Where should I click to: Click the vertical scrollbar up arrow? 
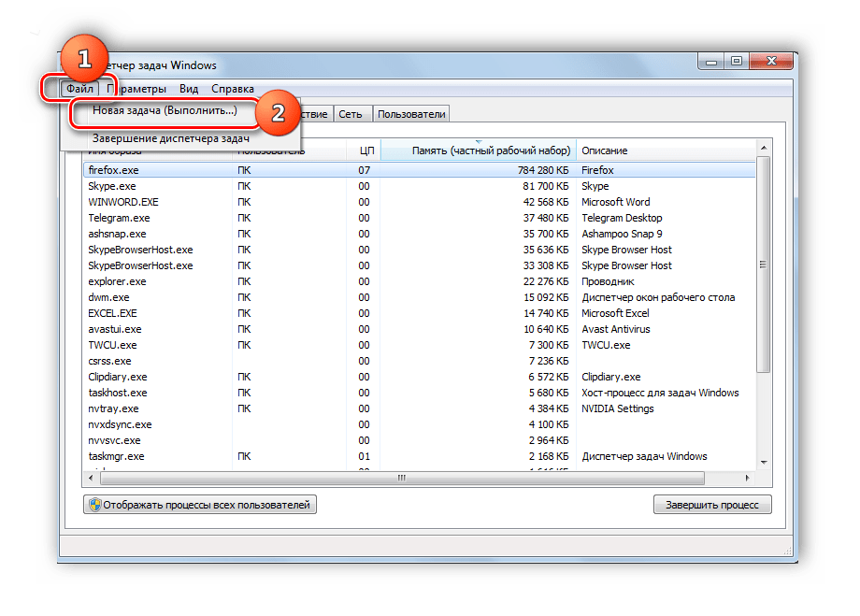tap(764, 150)
